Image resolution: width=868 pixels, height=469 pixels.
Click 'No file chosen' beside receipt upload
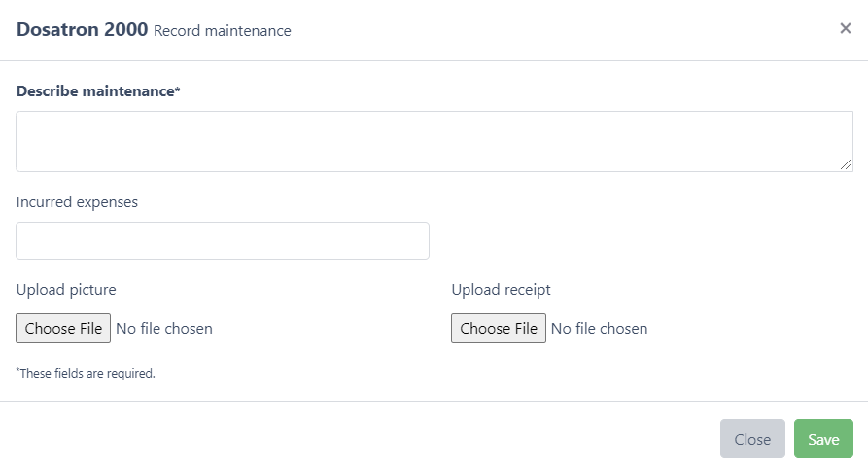[599, 329]
